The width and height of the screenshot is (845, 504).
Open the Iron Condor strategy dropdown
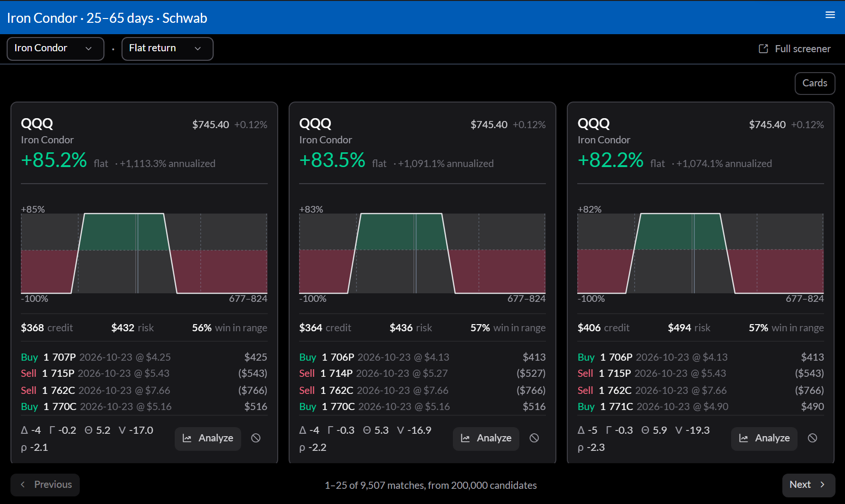56,49
